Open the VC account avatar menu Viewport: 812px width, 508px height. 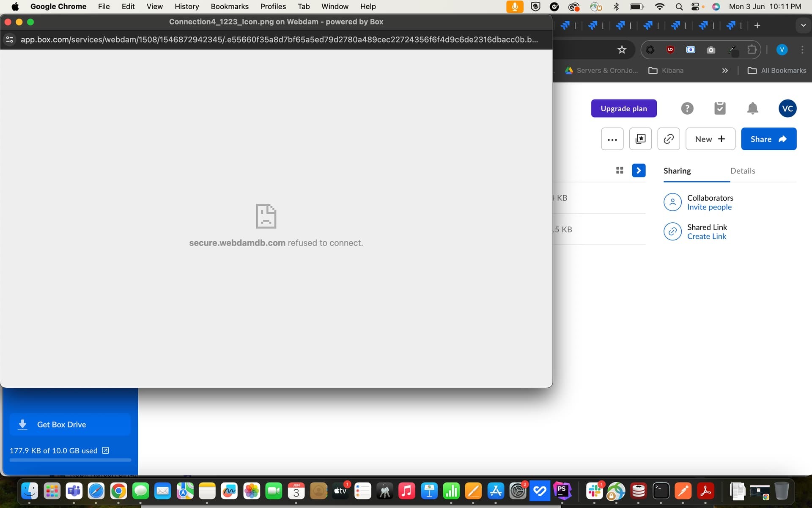pyautogui.click(x=787, y=108)
